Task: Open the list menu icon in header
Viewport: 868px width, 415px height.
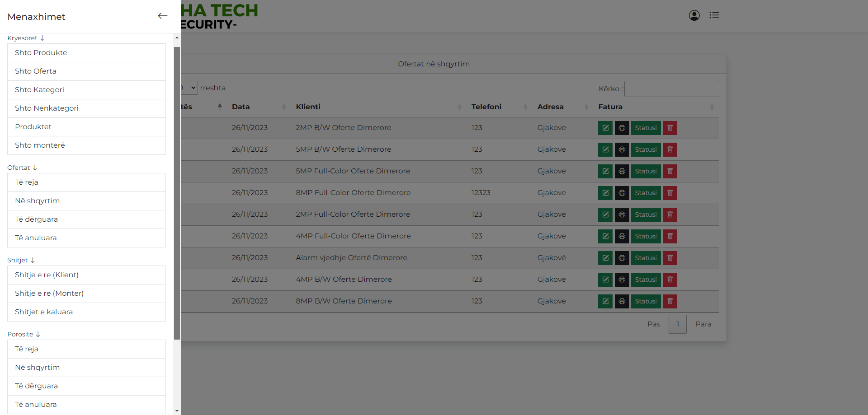Action: (x=714, y=15)
